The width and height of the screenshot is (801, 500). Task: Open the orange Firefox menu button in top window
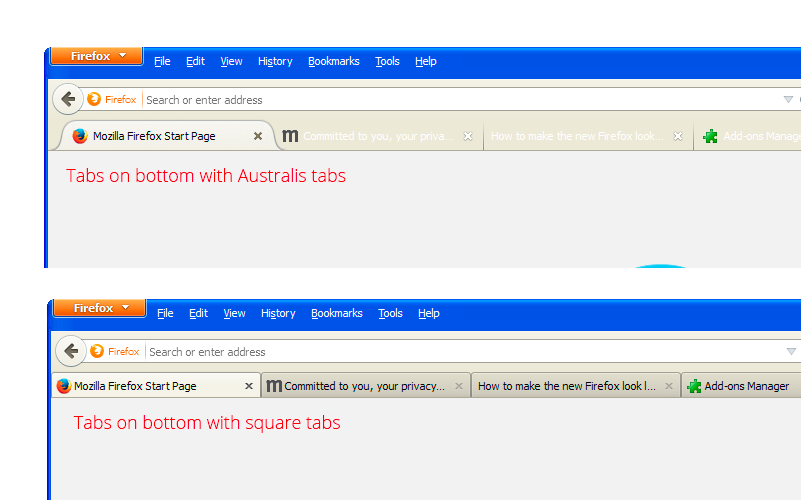[x=97, y=56]
